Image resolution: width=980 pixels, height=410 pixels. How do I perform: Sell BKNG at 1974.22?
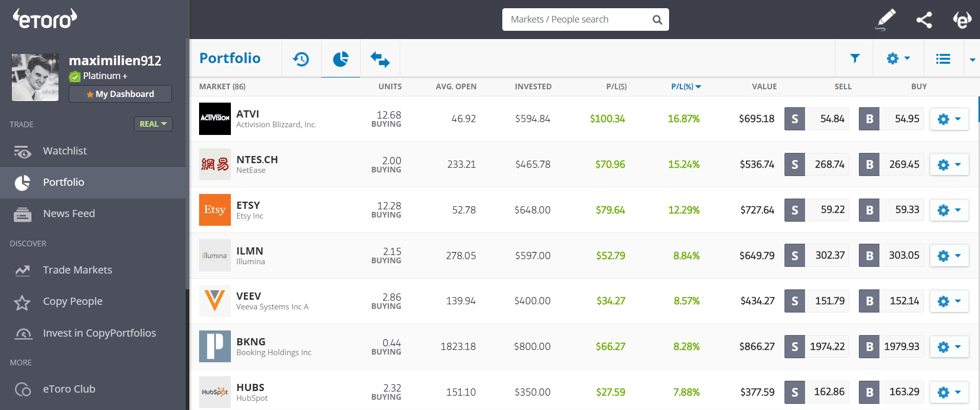[817, 346]
